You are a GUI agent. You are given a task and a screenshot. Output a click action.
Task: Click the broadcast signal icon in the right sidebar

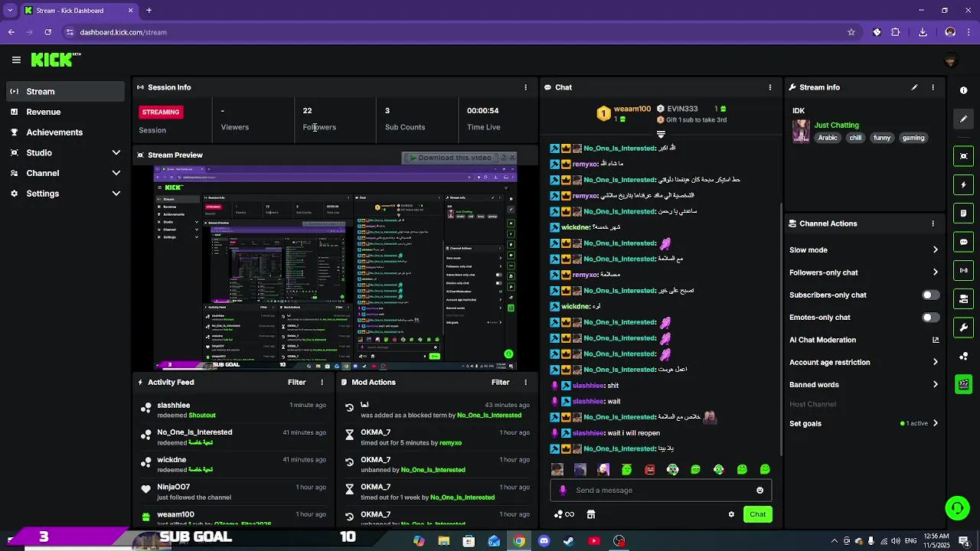963,270
